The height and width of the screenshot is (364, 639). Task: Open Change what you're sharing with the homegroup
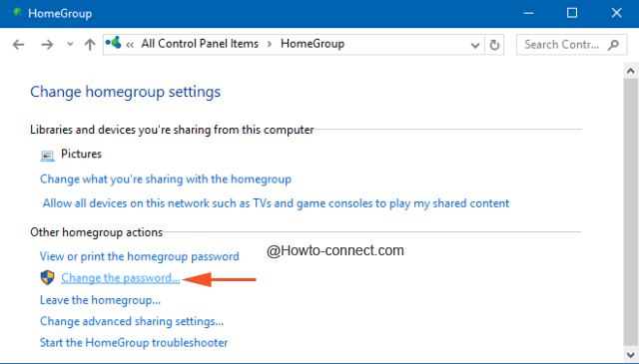[166, 180]
